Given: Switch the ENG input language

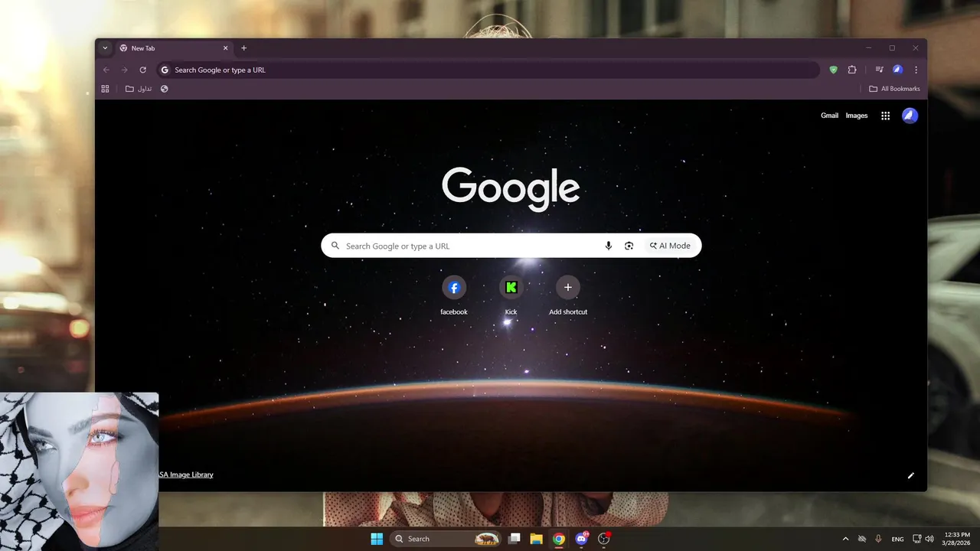Looking at the screenshot, I should coord(897,539).
